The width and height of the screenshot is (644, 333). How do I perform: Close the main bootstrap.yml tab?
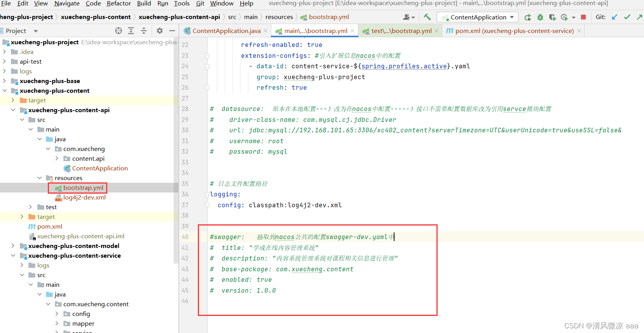click(353, 31)
